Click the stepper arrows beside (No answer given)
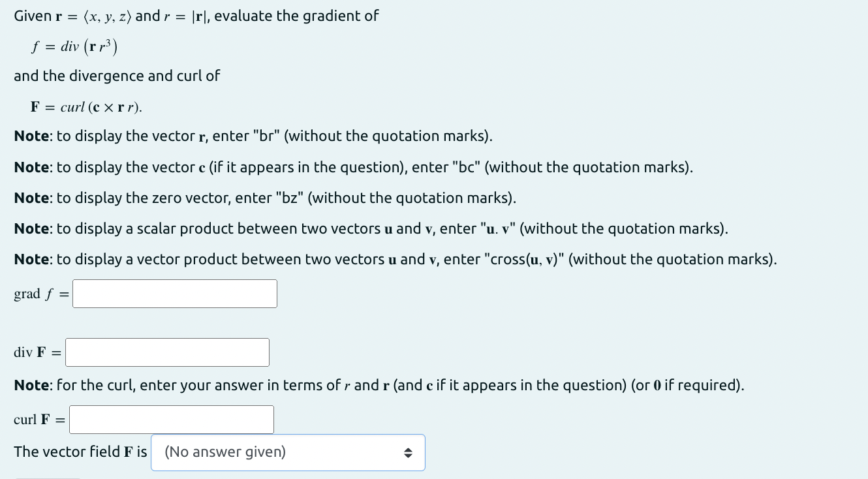 [409, 452]
